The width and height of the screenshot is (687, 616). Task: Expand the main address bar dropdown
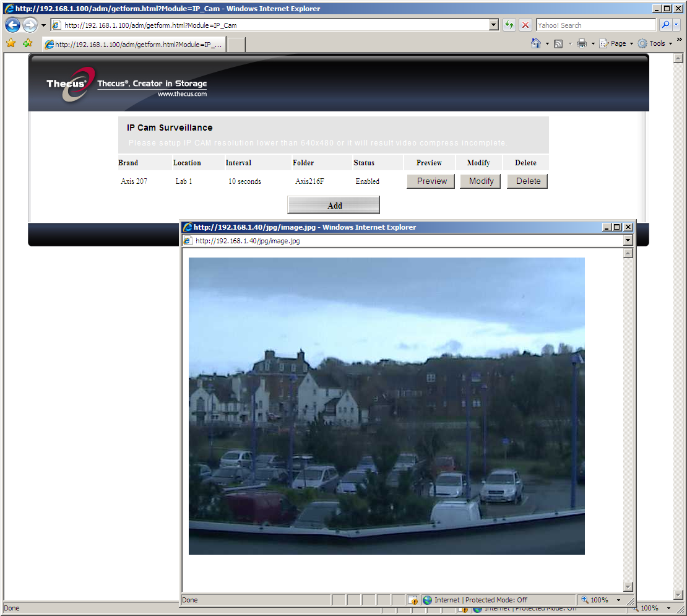494,25
